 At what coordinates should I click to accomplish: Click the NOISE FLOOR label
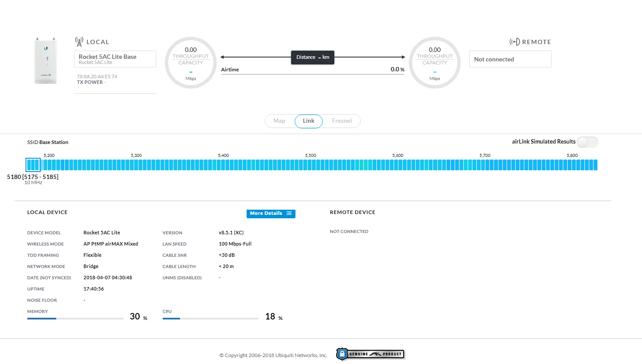[x=42, y=300]
